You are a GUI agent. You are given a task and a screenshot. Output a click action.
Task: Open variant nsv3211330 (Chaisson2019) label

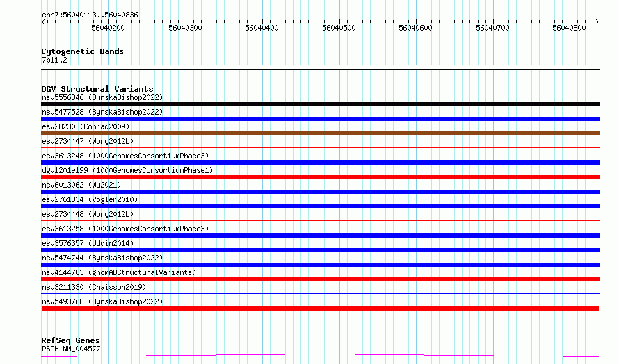point(94,287)
